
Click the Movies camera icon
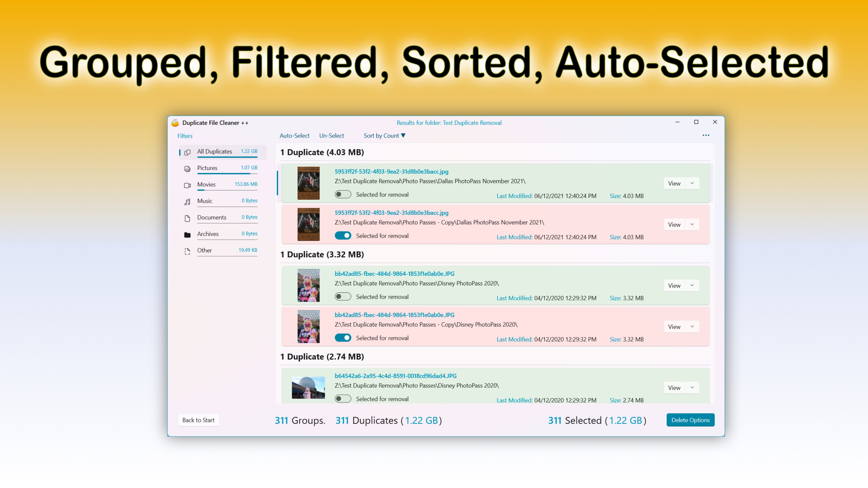tap(187, 185)
